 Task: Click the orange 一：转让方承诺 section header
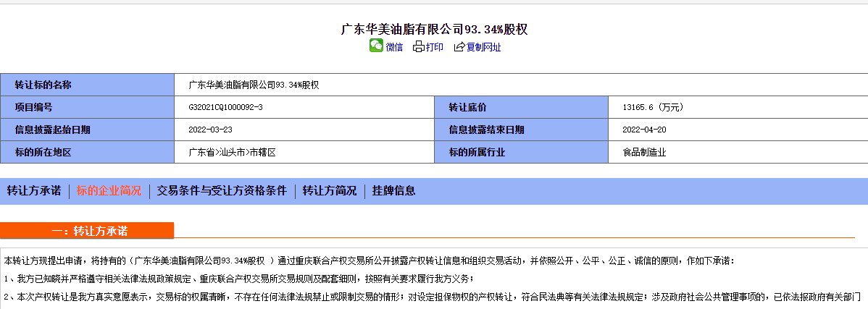pyautogui.click(x=87, y=231)
